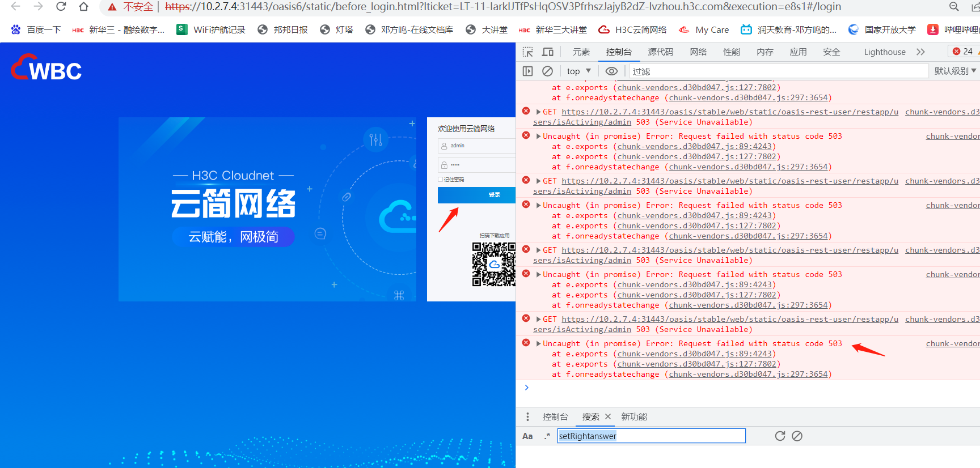Toggle the Aa match case option

(527, 436)
